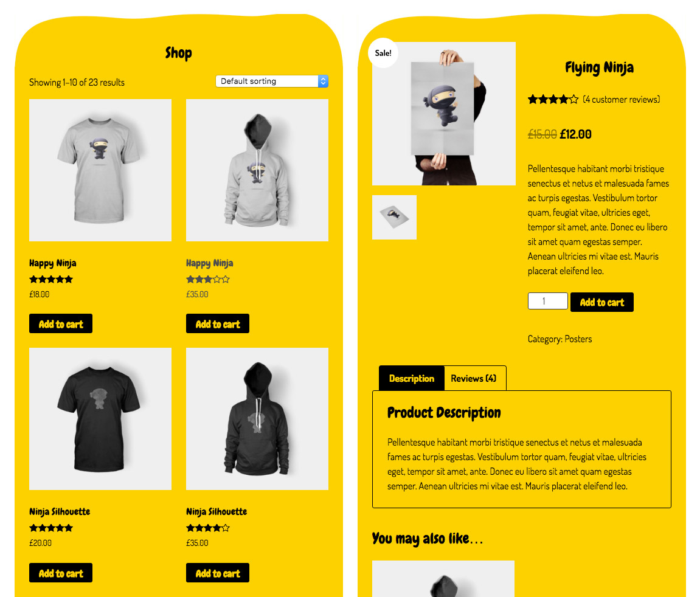
Task: Select the Description tab
Action: [x=412, y=378]
